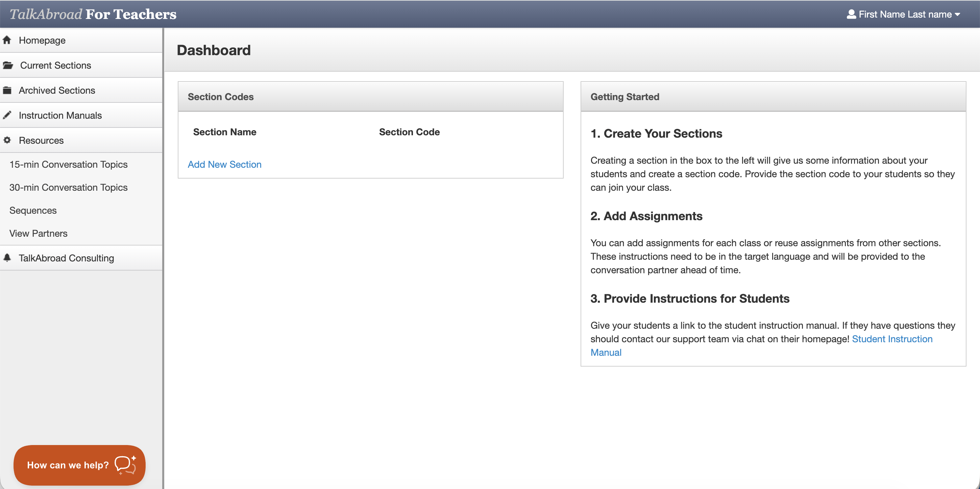Open TalkAbroad Consulting

click(81, 258)
